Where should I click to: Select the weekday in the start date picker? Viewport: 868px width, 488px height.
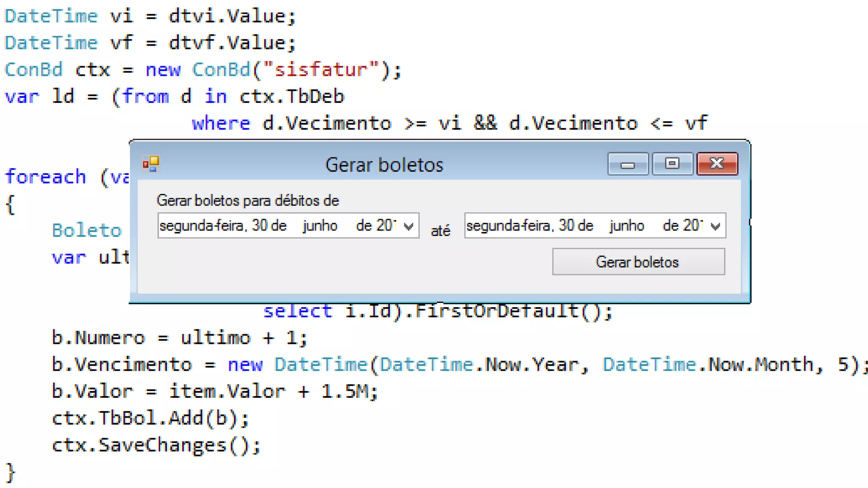[202, 226]
